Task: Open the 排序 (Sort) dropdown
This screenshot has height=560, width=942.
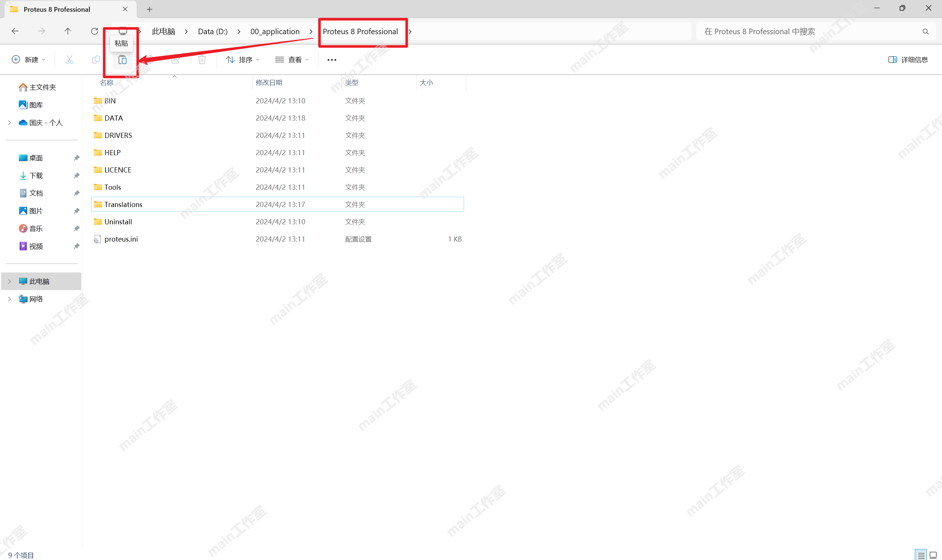Action: 243,60
